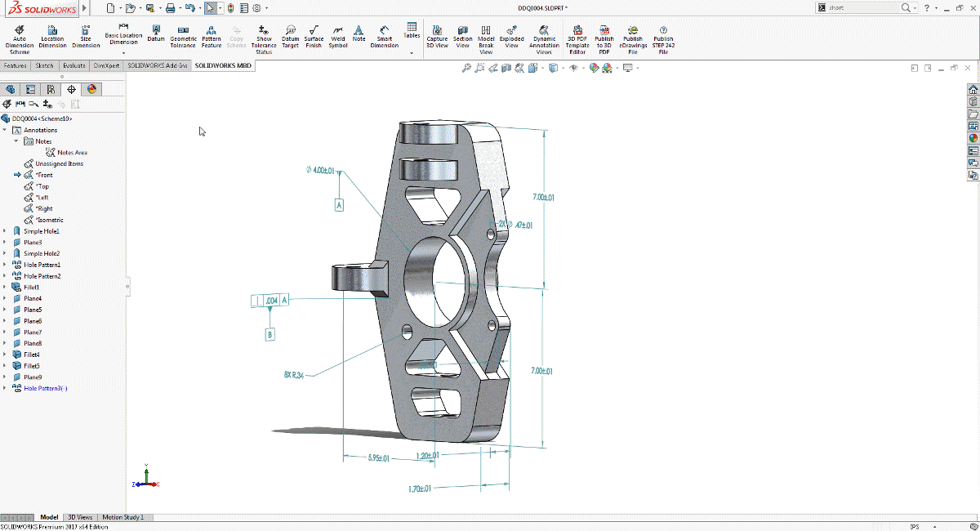The width and height of the screenshot is (980, 531).
Task: Select the Datum Target tool
Action: tap(291, 37)
